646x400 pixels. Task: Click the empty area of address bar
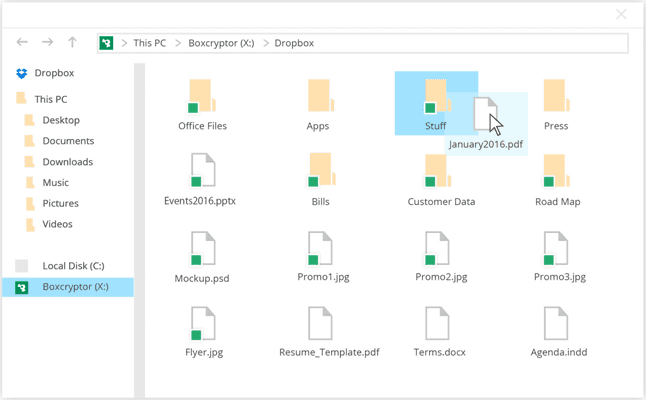click(470, 43)
